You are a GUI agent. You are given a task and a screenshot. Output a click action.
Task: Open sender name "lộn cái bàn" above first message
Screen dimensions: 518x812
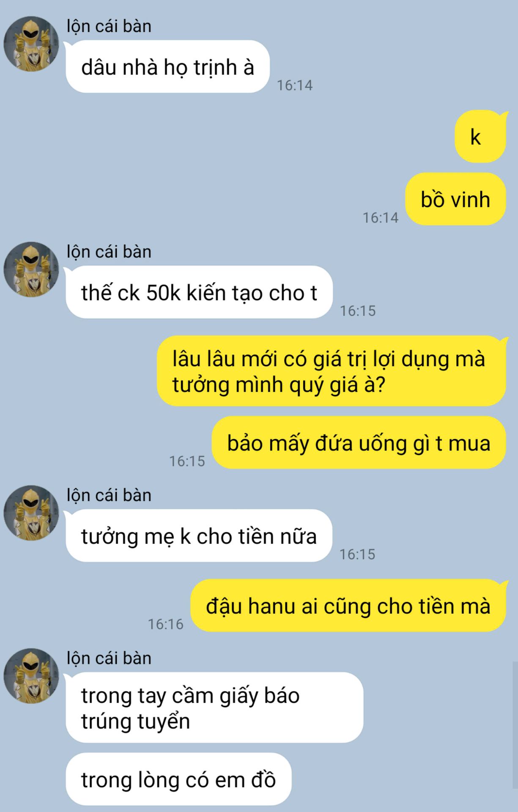click(109, 27)
